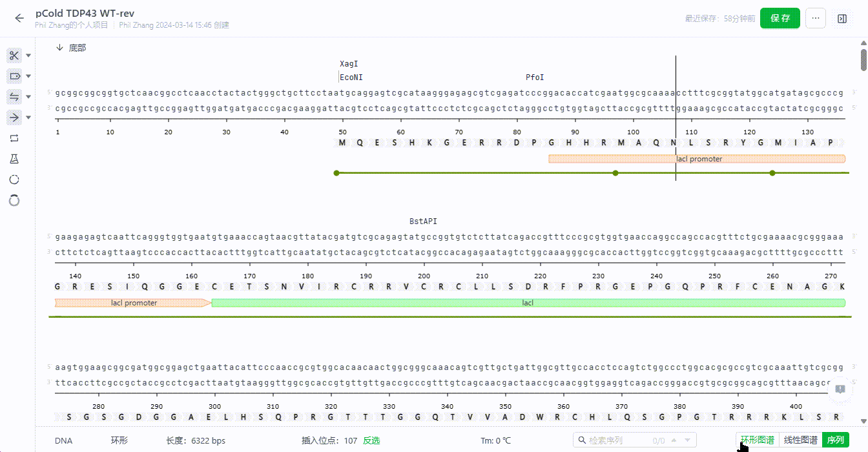This screenshot has height=452, width=868.
Task: Click the right-arrow tool icon in sidebar
Action: point(14,117)
